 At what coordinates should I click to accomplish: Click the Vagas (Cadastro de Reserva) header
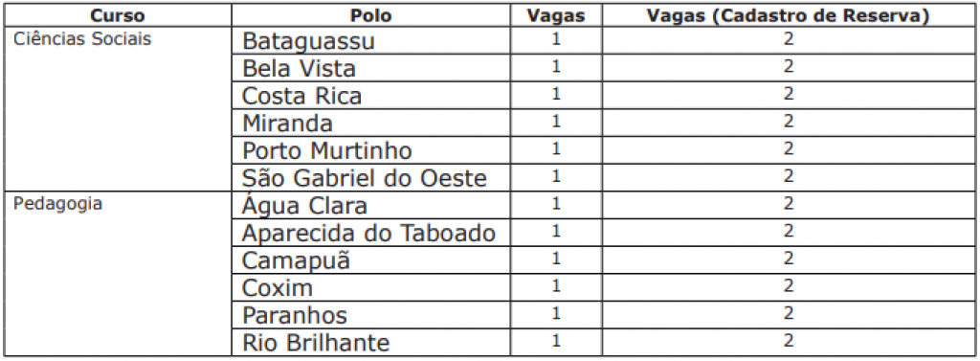pyautogui.click(x=789, y=15)
